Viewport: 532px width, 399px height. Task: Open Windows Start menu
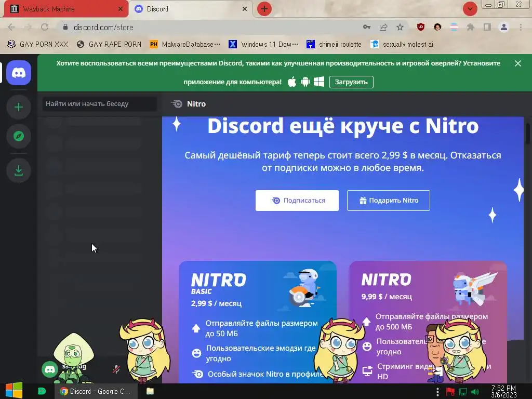[14, 391]
